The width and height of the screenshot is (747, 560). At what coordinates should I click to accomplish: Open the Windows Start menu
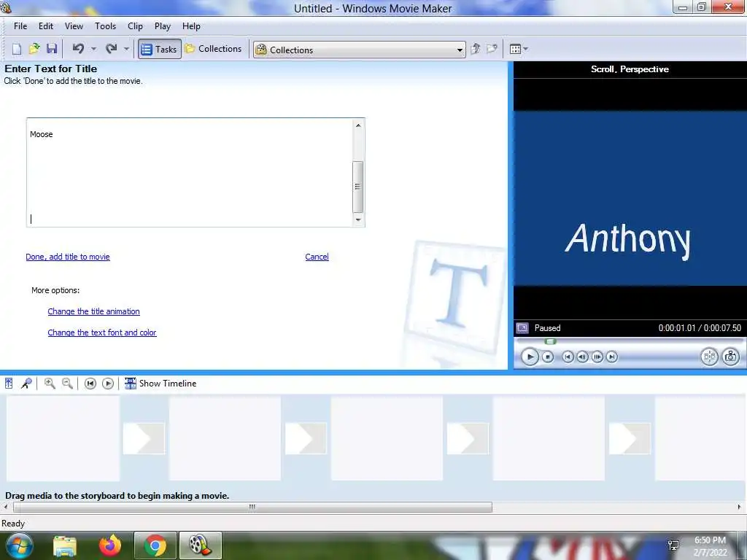coord(19,545)
